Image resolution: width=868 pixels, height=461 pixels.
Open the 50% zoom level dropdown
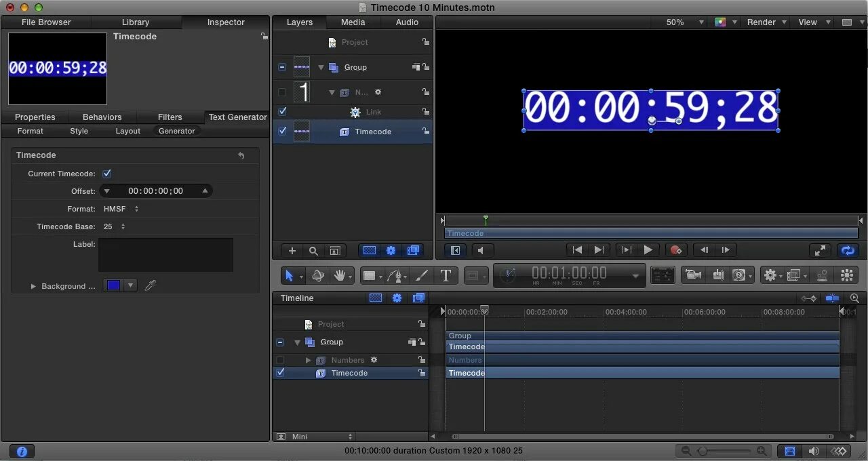[686, 22]
